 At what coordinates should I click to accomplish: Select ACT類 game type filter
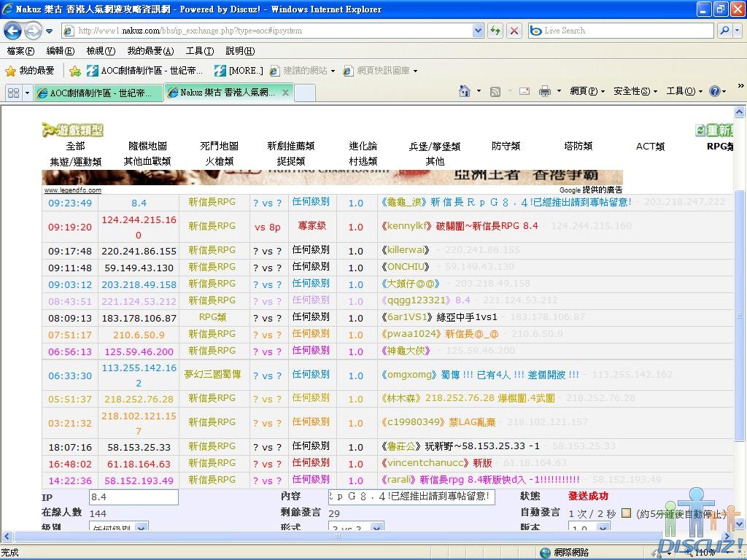650,146
